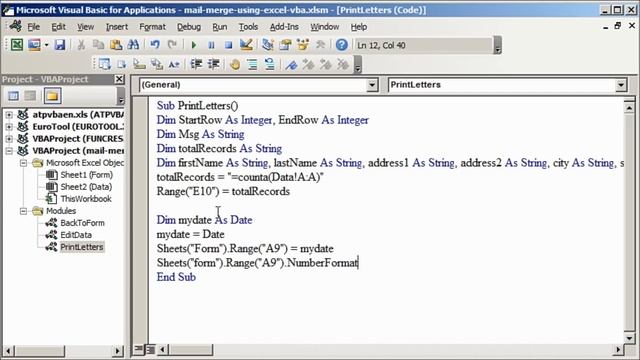Click the Toolbox icon in the toolbar
This screenshot has height=360, width=640.
320,44
